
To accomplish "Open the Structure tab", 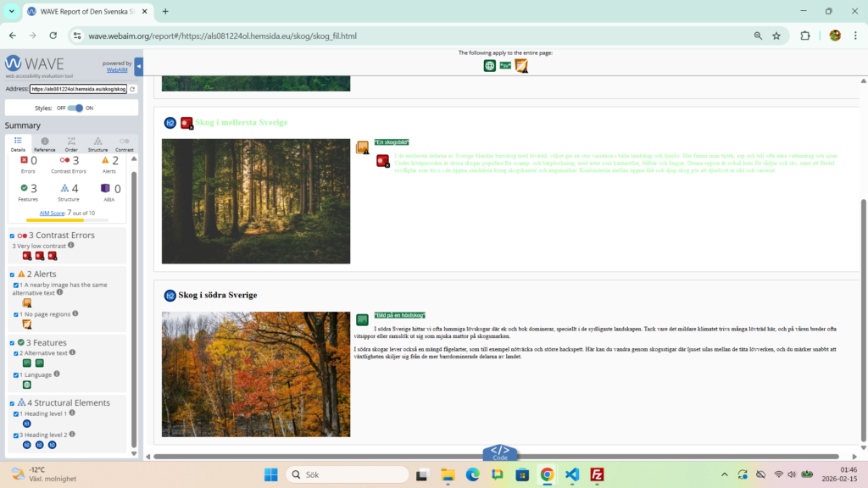I will [x=97, y=144].
